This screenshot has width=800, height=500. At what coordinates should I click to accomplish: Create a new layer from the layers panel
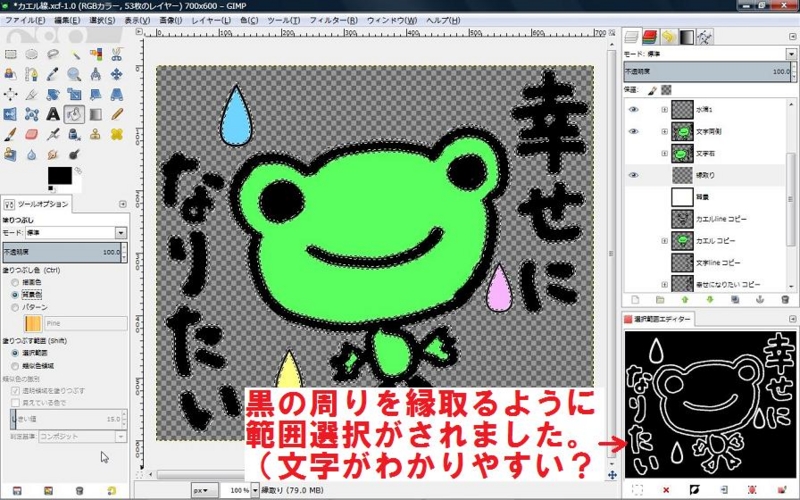(635, 300)
